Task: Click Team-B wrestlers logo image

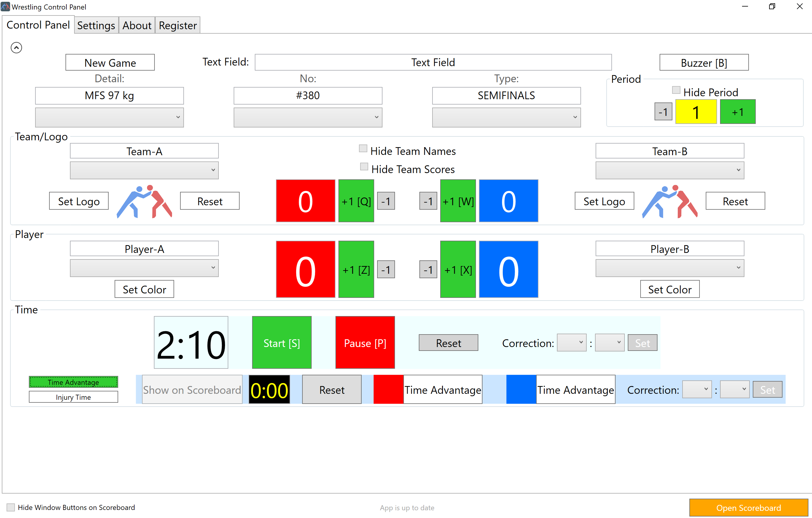Action: click(670, 201)
